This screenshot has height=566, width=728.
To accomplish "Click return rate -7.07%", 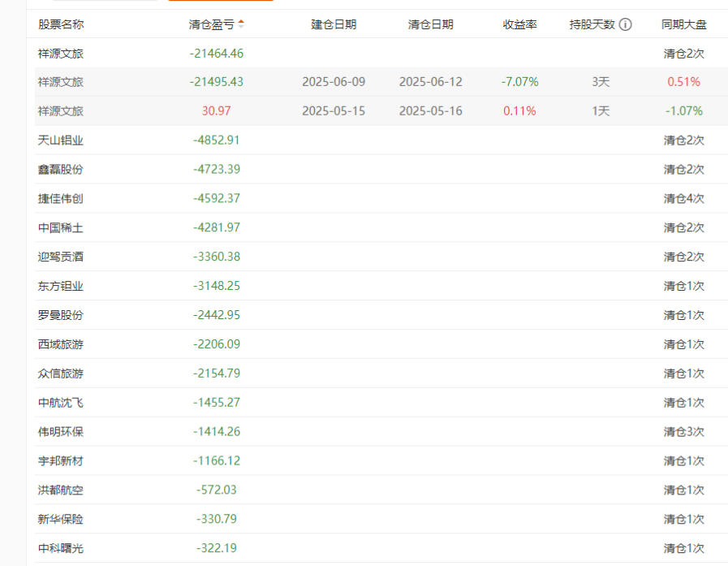I will tap(519, 82).
